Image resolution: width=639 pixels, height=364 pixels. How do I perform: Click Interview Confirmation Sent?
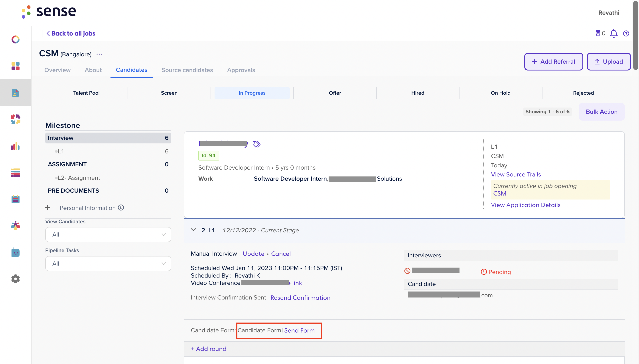228,297
